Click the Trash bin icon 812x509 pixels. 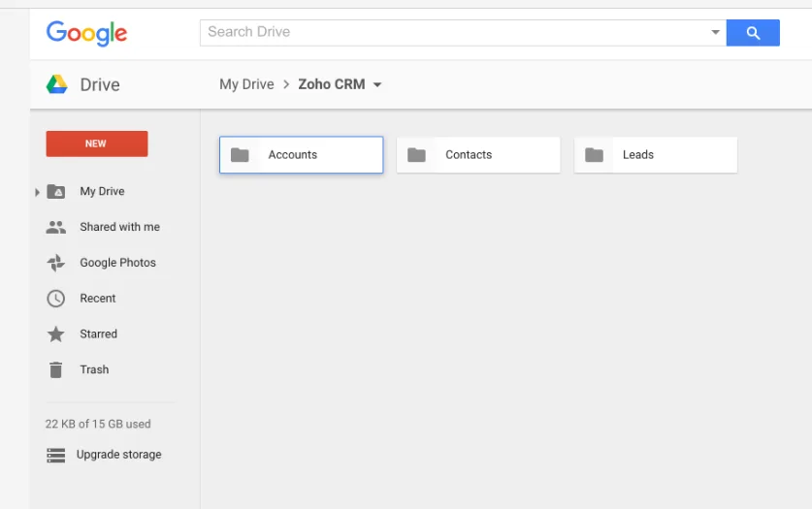[x=56, y=369]
